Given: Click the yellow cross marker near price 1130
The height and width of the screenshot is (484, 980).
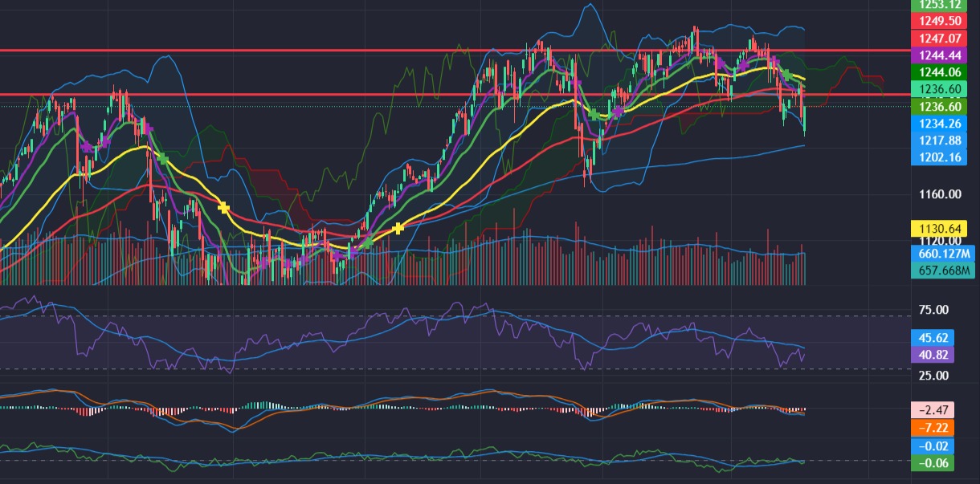Looking at the screenshot, I should [x=398, y=229].
